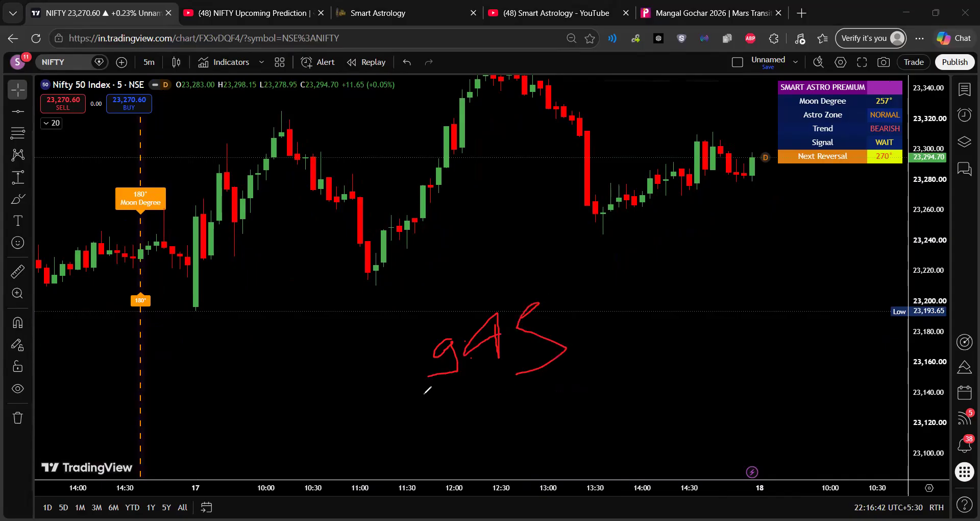Toggle fullscreen mode icon
The height and width of the screenshot is (521, 980).
(862, 62)
